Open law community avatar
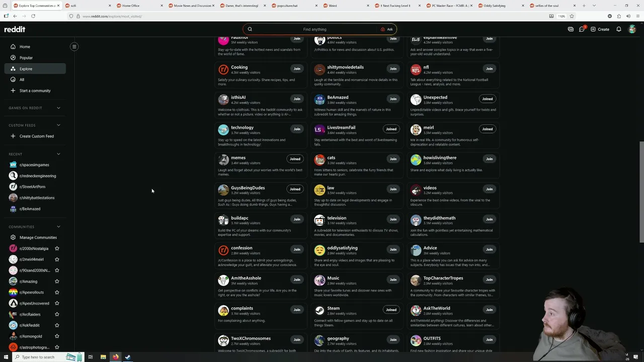 pyautogui.click(x=319, y=190)
